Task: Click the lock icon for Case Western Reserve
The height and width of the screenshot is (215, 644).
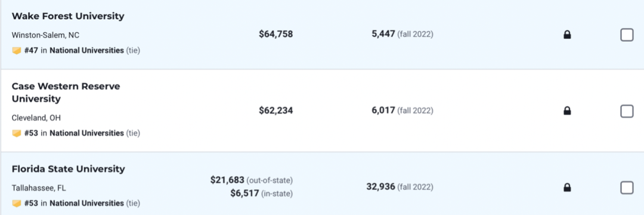Action: click(567, 111)
